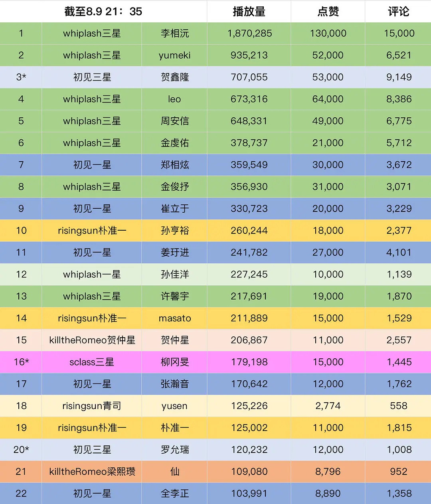Screen dimensions: 431x504
Task: Select the name yusen
Action: pyautogui.click(x=174, y=406)
